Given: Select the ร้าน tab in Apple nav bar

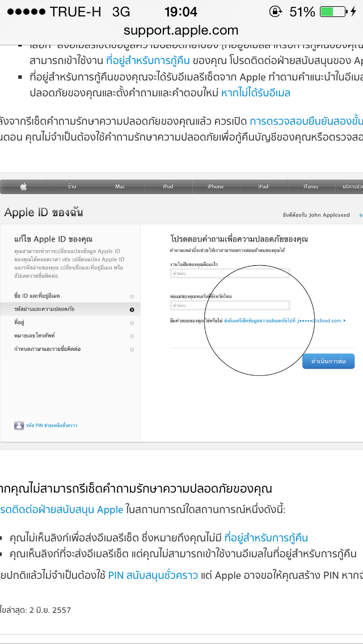Looking at the screenshot, I should pos(72,187).
